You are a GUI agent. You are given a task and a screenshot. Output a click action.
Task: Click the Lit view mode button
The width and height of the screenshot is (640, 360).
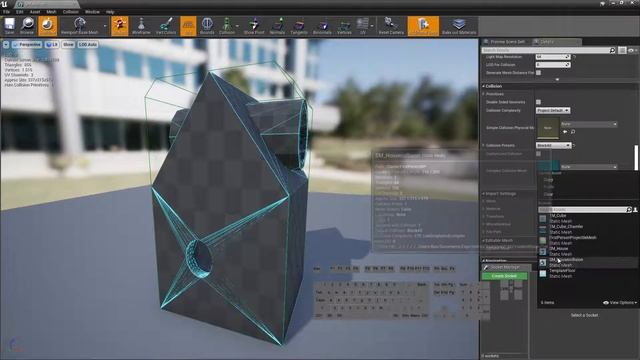tap(52, 44)
